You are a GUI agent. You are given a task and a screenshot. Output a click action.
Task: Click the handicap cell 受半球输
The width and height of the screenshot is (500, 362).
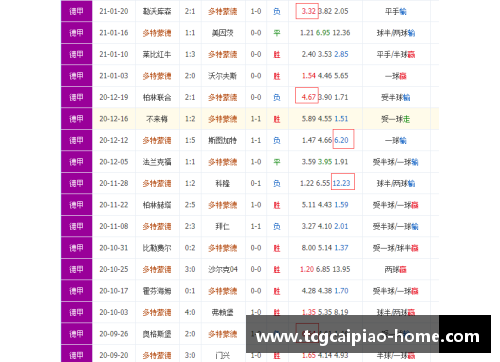(x=396, y=97)
